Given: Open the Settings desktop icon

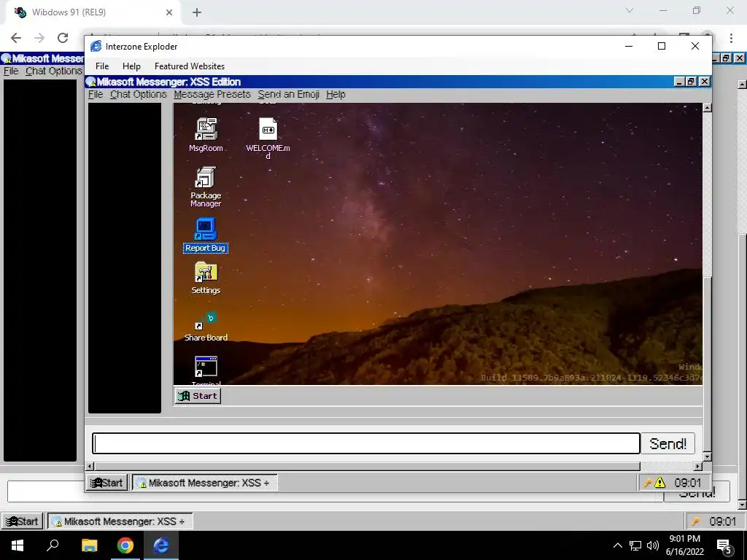Looking at the screenshot, I should (x=206, y=278).
